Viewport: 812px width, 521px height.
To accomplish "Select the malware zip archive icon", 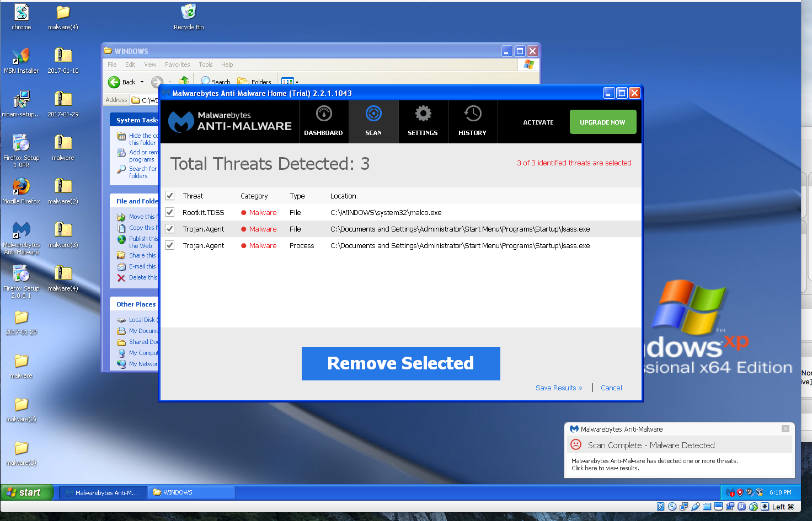I will coord(63,148).
